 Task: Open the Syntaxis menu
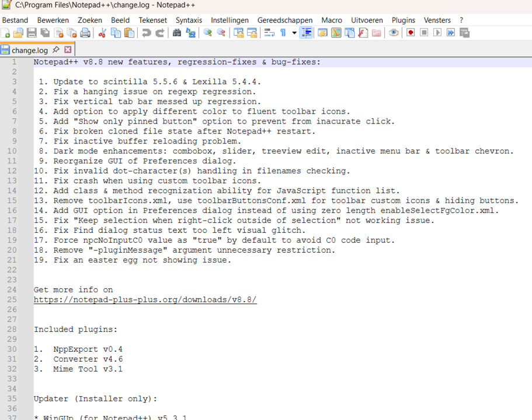pyautogui.click(x=189, y=20)
